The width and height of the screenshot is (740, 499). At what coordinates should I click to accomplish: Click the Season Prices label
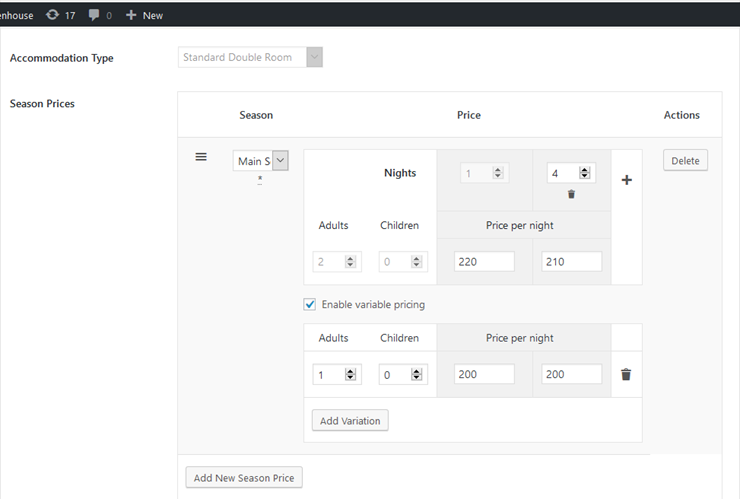(x=42, y=104)
